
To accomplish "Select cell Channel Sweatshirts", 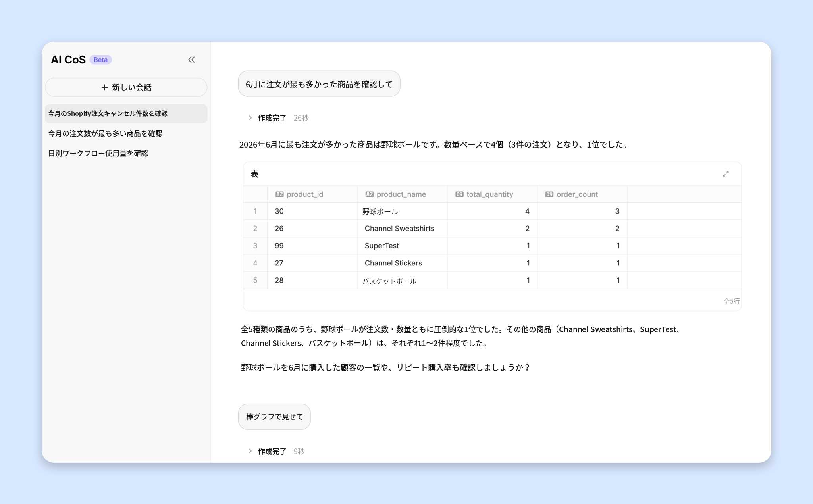I will tap(402, 229).
